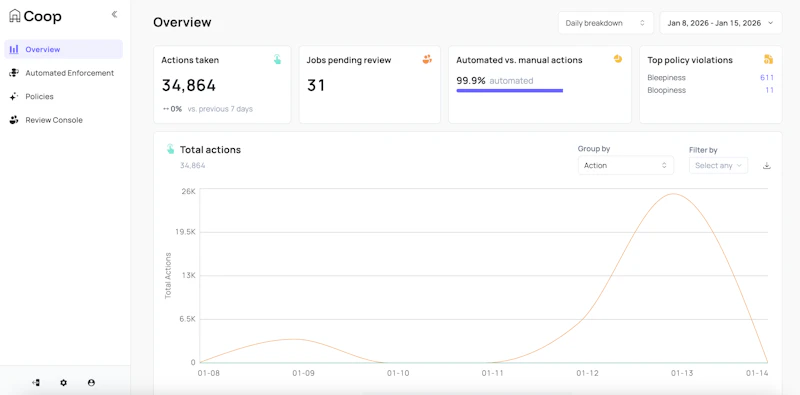Click the Top policy violations title
This screenshot has height=395, width=800.
coord(690,60)
